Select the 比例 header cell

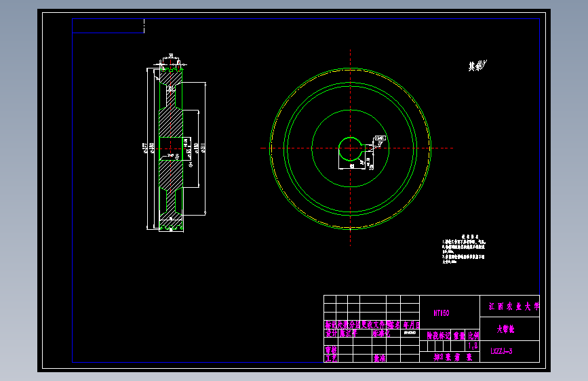tap(473, 336)
